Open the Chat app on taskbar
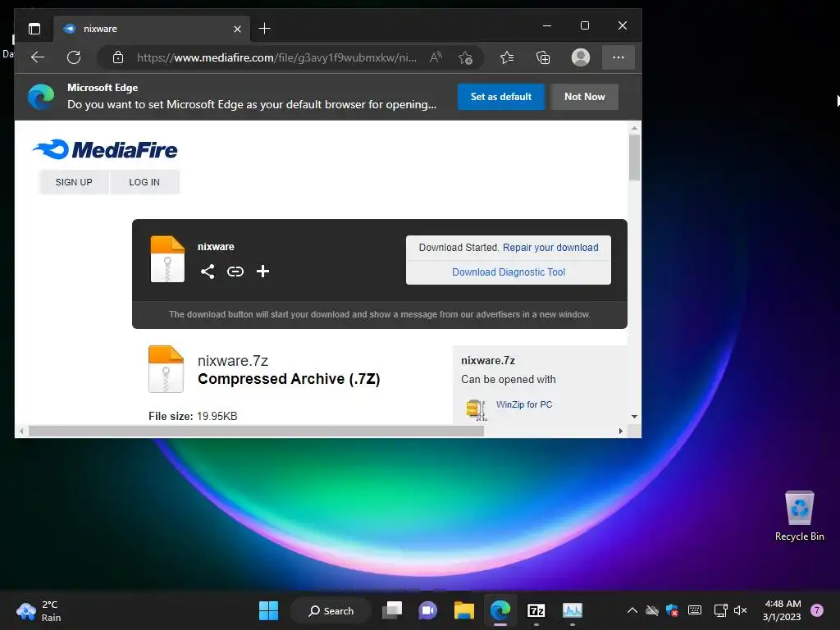 [x=428, y=610]
